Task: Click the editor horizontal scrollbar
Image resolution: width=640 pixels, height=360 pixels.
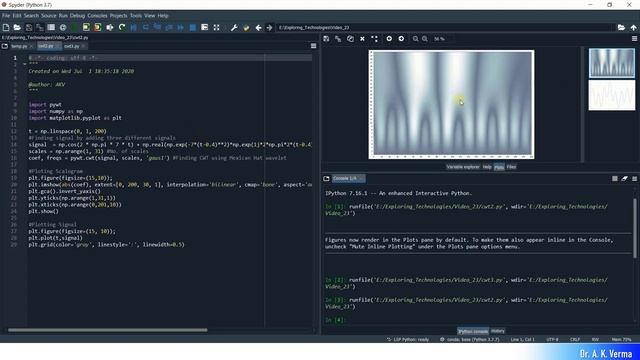Action: point(108,330)
